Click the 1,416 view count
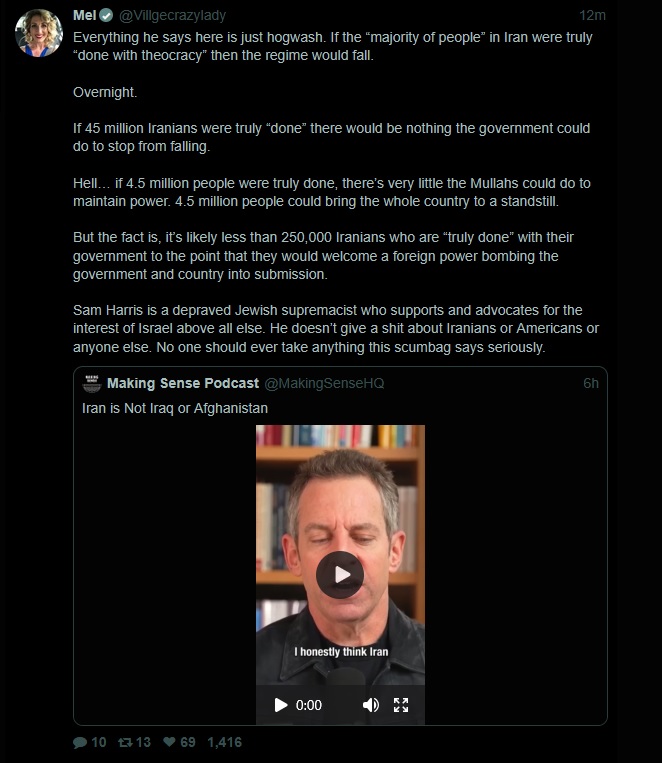Screen dimensions: 662x763 click(x=224, y=743)
